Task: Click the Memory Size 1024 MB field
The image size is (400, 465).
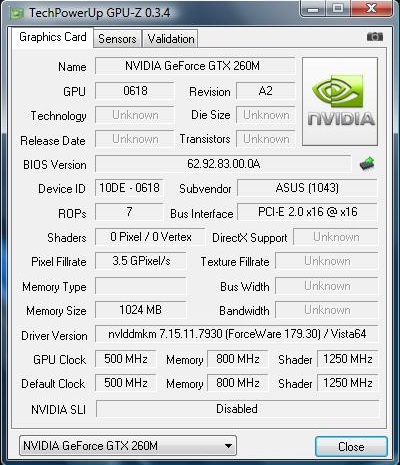Action: tap(141, 310)
